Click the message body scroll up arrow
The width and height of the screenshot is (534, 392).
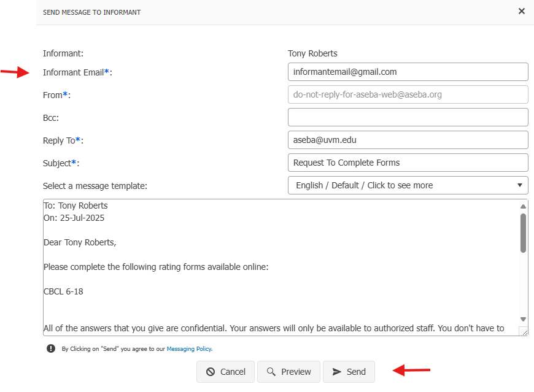click(x=523, y=206)
